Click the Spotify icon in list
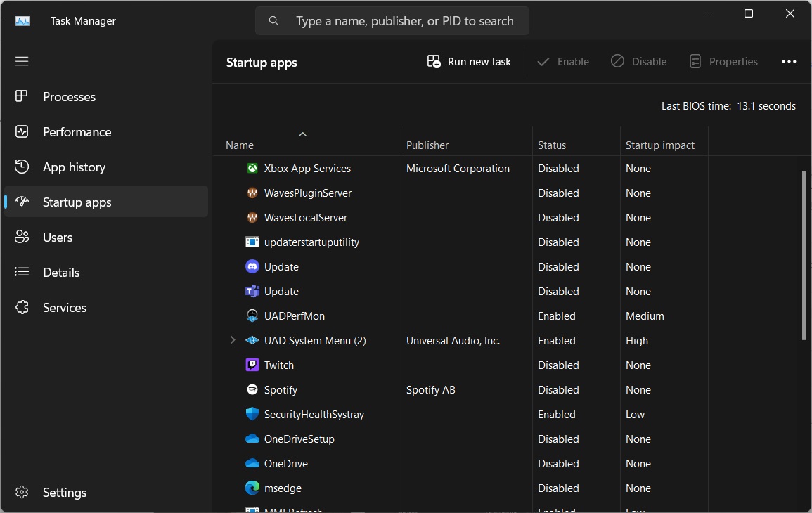This screenshot has height=513, width=812. [252, 390]
